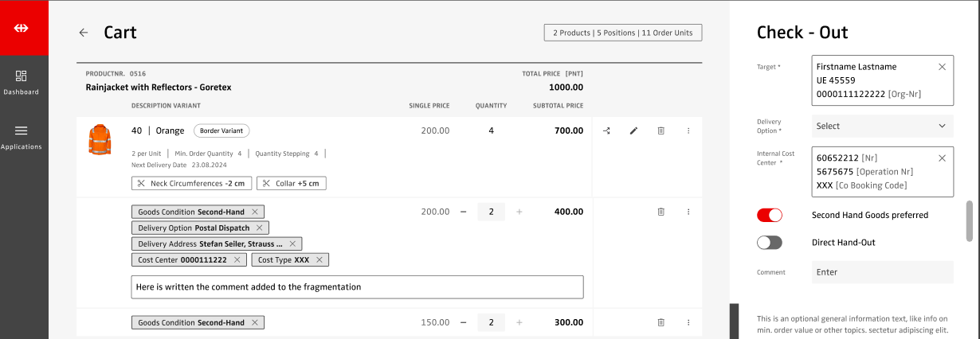This screenshot has height=339, width=980.
Task: Decrease quantity of the 300.00 fragment
Action: (x=463, y=322)
